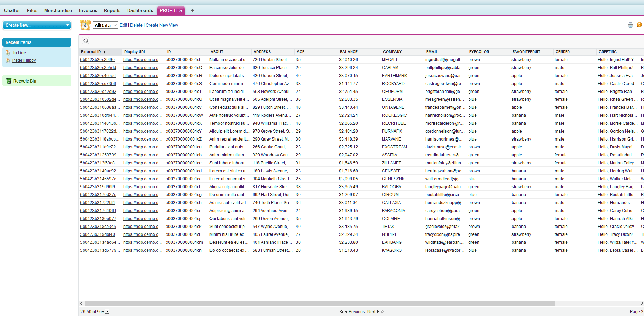Sort by the BALANCE column header

point(349,52)
